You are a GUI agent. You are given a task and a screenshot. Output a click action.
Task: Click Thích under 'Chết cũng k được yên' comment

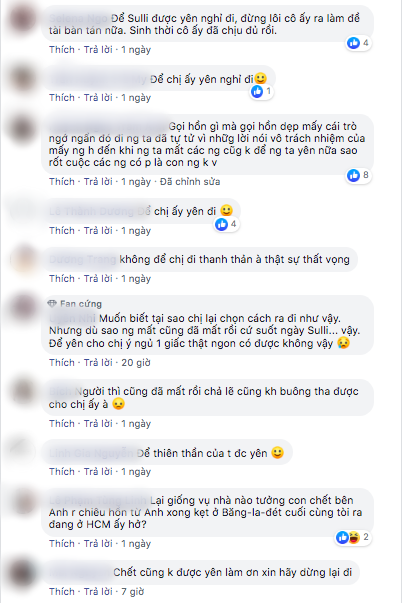click(62, 591)
